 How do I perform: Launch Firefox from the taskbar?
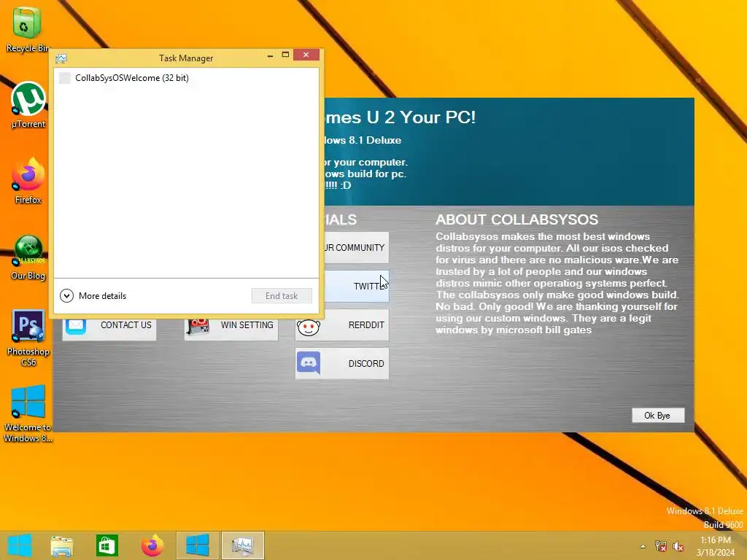point(152,545)
